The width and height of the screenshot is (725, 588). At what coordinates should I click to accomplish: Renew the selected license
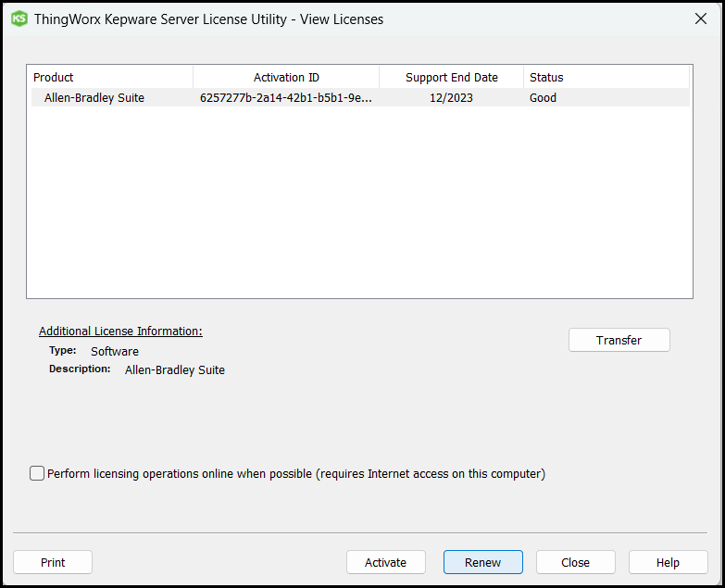[x=482, y=562]
